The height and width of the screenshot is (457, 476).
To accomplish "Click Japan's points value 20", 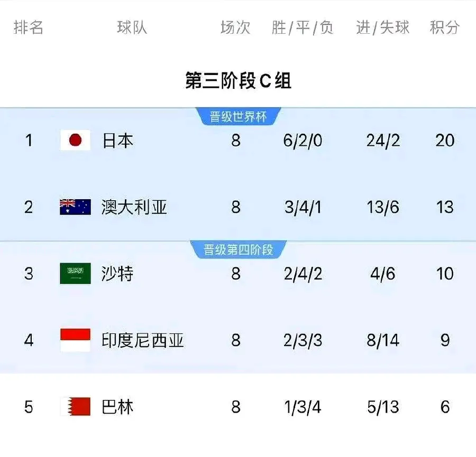I will coord(446,141).
